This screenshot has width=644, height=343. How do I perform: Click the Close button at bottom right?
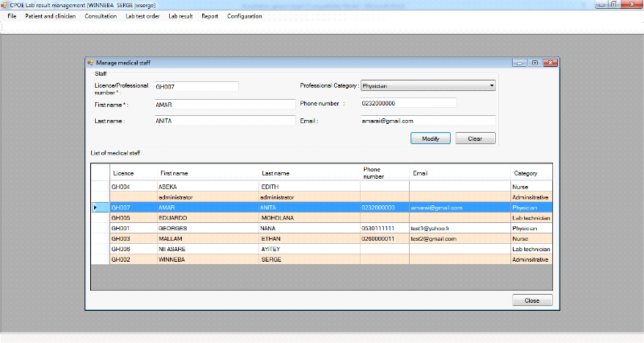532,300
